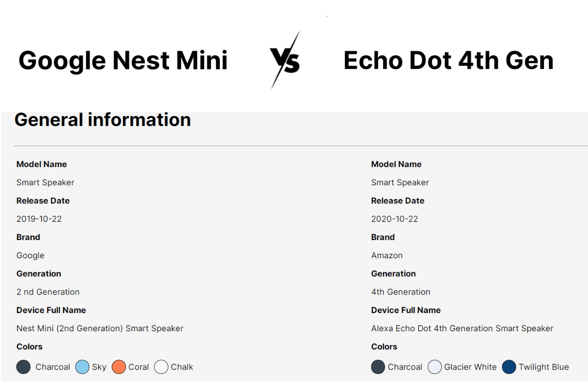Viewport: 588px width, 392px height.
Task: Select Nest Mini Charcoal color swatch
Action: 24,367
